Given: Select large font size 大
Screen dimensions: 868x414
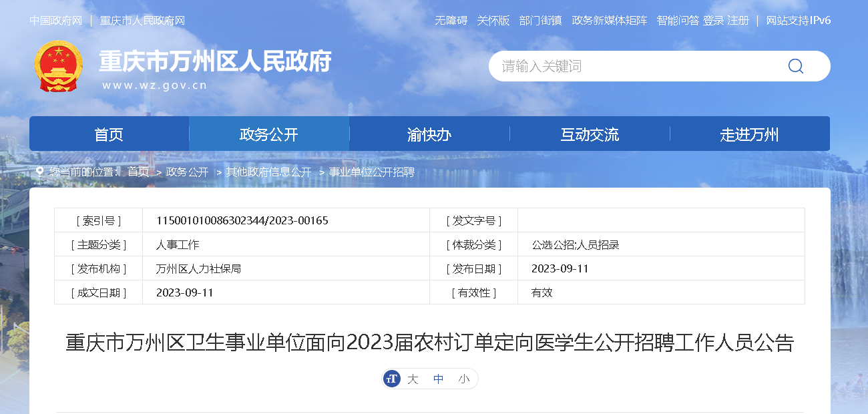Looking at the screenshot, I should click(x=413, y=379).
